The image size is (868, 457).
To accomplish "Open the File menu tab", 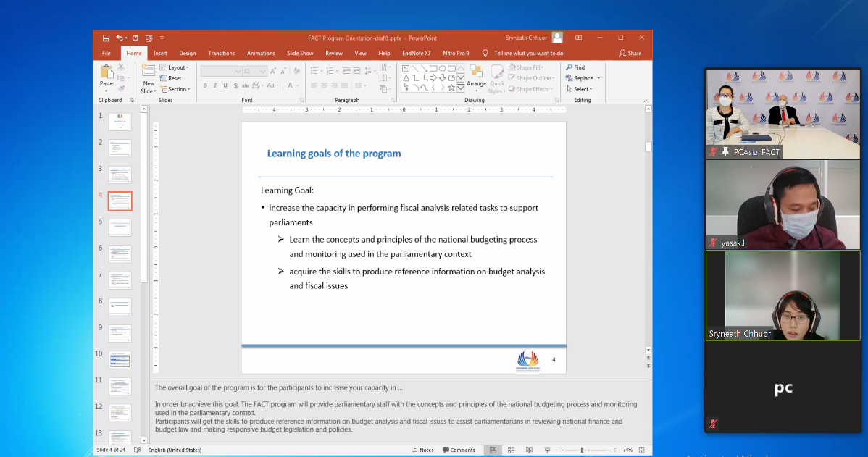I will tap(107, 54).
